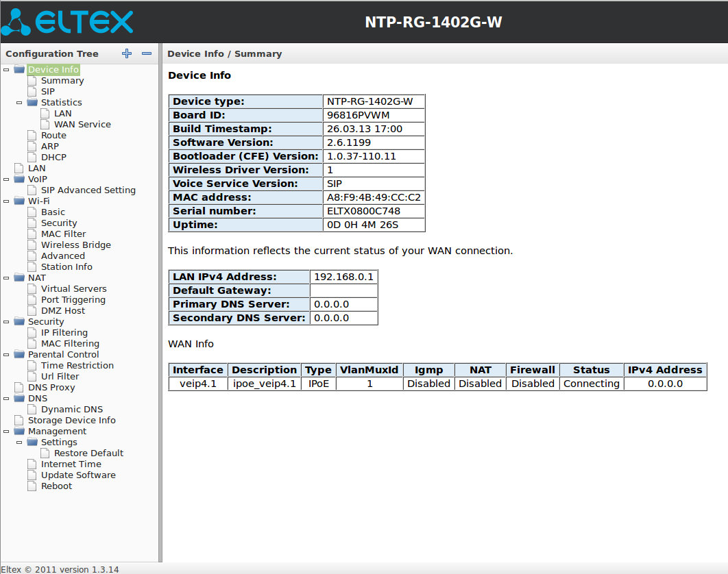Collapse the Management tree node

6,431
